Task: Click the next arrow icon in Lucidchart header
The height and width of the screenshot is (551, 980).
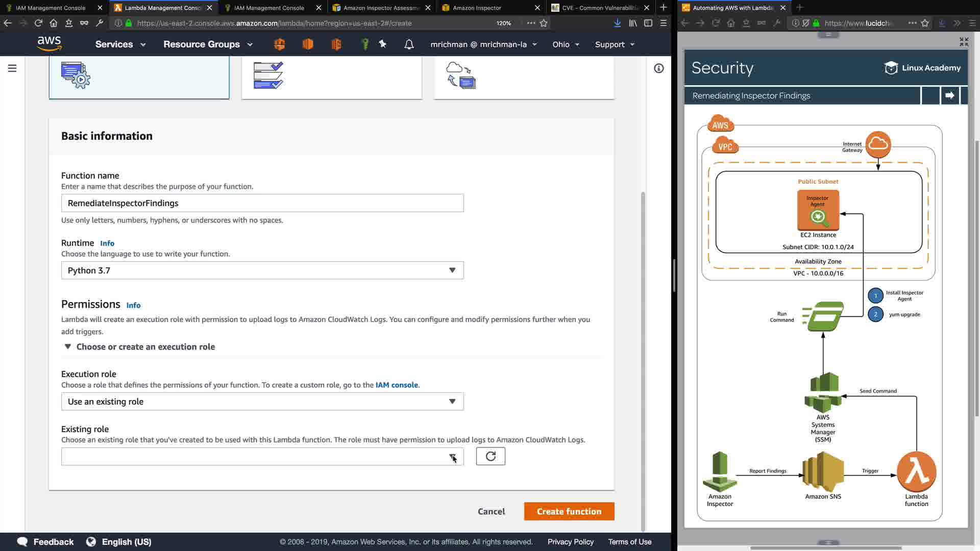Action: (x=949, y=95)
